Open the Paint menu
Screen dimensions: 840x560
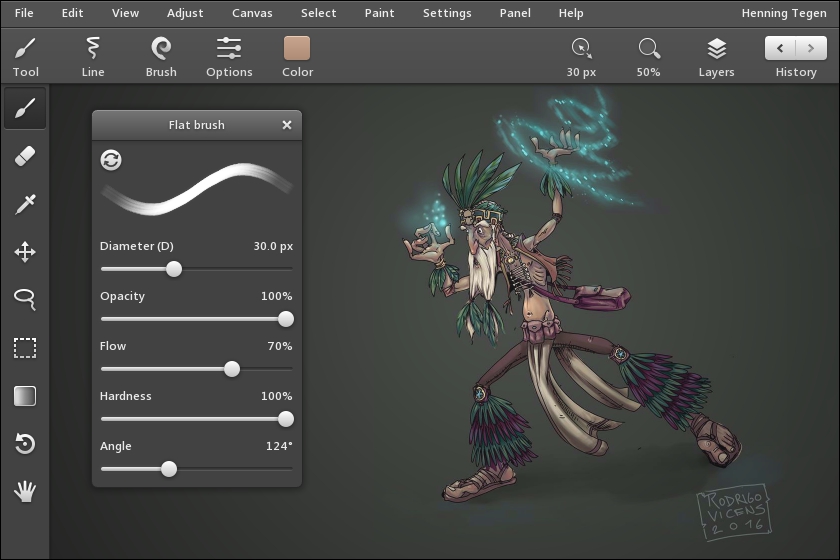pyautogui.click(x=379, y=13)
